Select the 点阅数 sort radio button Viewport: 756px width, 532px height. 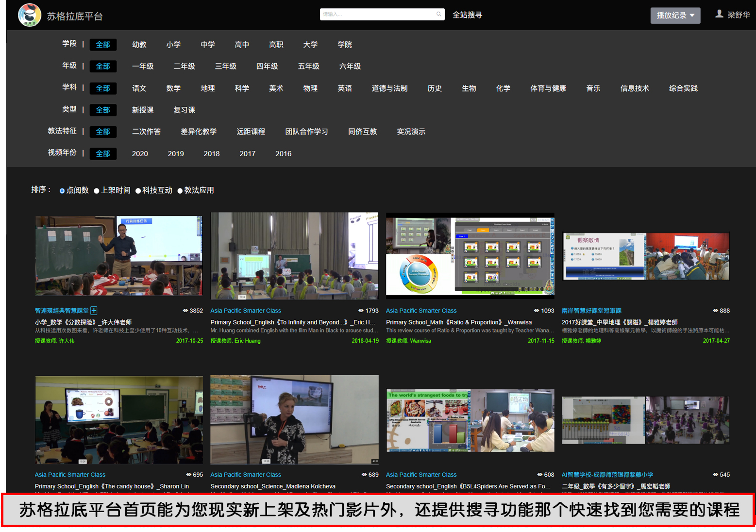pos(62,191)
